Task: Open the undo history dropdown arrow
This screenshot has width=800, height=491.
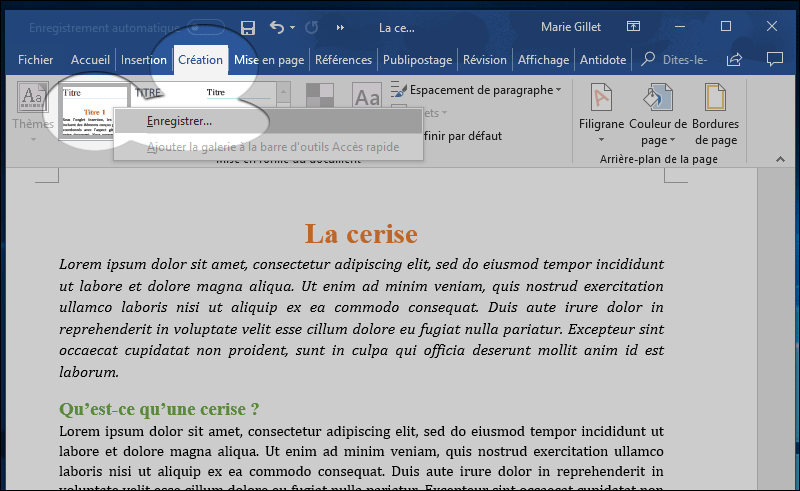Action: click(x=292, y=28)
